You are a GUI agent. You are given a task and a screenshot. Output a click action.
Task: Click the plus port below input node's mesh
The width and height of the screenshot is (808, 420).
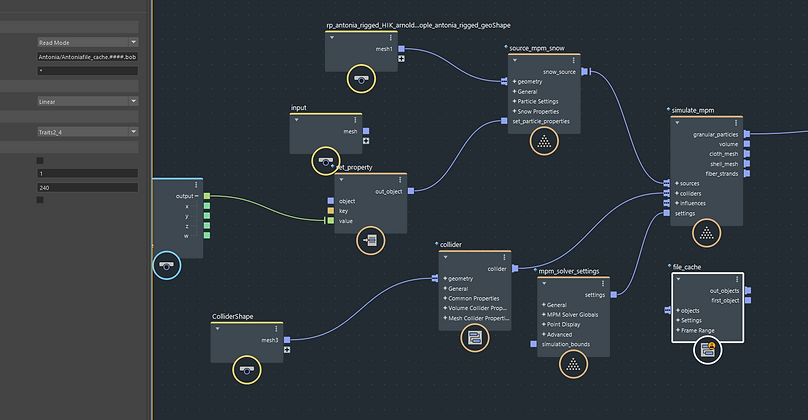click(366, 141)
